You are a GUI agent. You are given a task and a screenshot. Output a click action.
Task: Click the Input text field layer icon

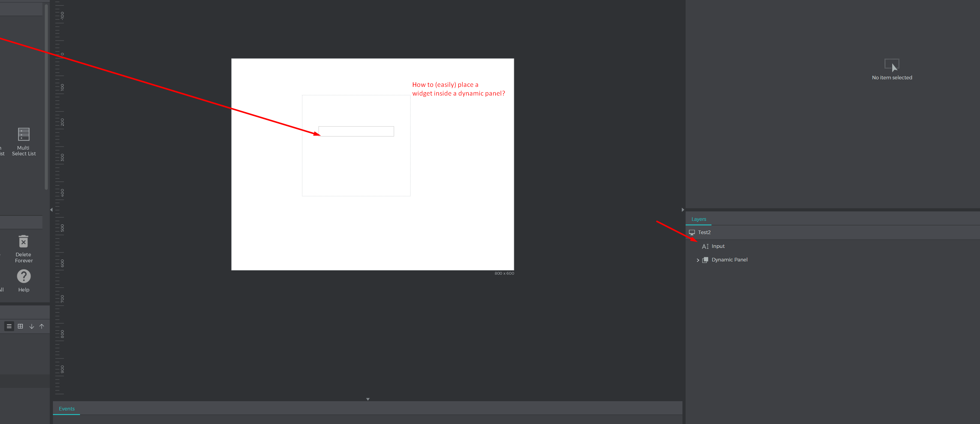pos(705,246)
